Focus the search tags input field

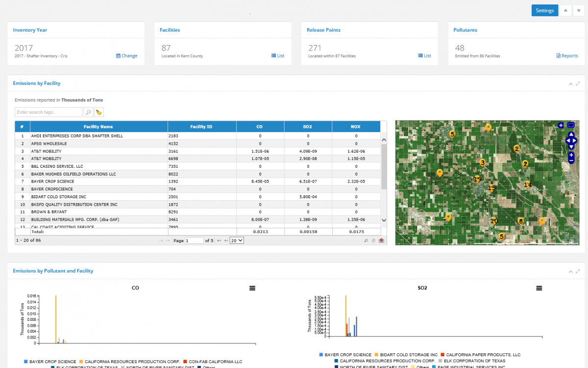tap(49, 112)
